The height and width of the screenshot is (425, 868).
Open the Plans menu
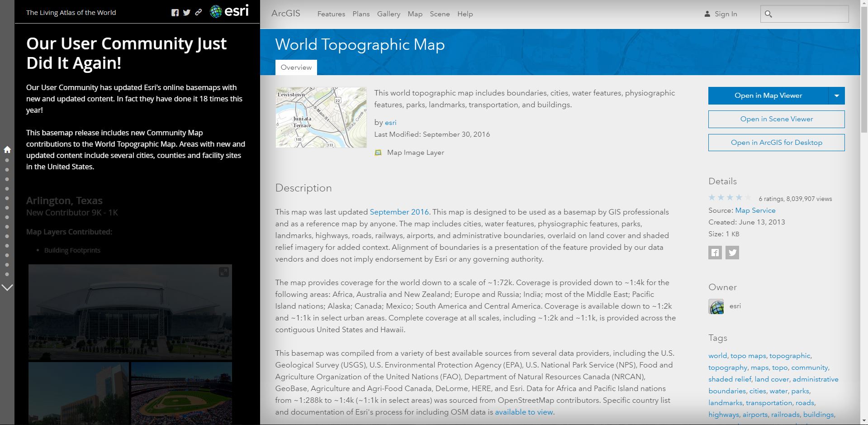pyautogui.click(x=361, y=14)
